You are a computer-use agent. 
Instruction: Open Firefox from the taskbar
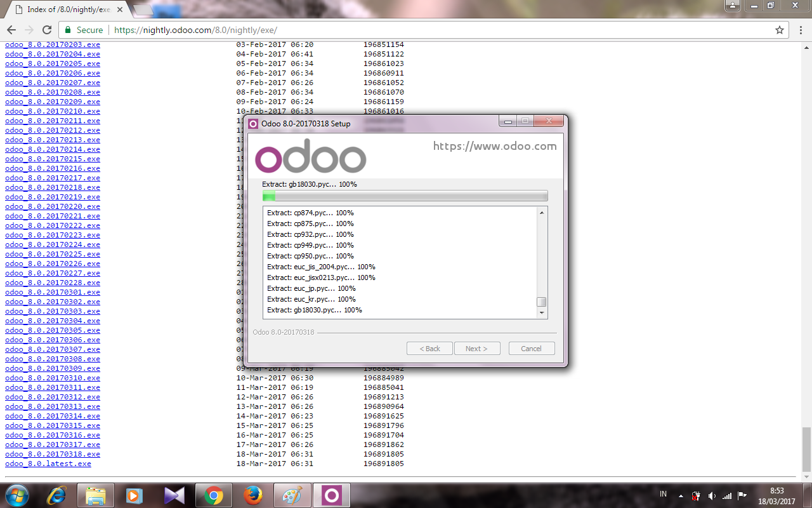253,495
